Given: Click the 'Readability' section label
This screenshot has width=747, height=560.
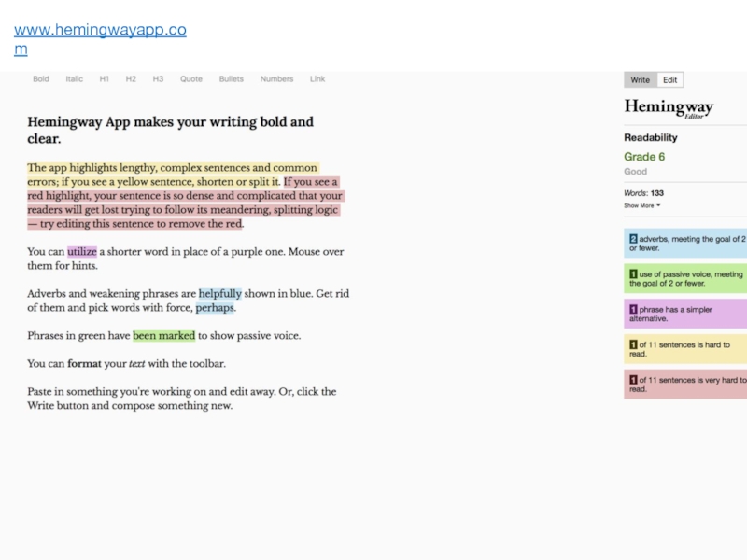Looking at the screenshot, I should click(651, 137).
